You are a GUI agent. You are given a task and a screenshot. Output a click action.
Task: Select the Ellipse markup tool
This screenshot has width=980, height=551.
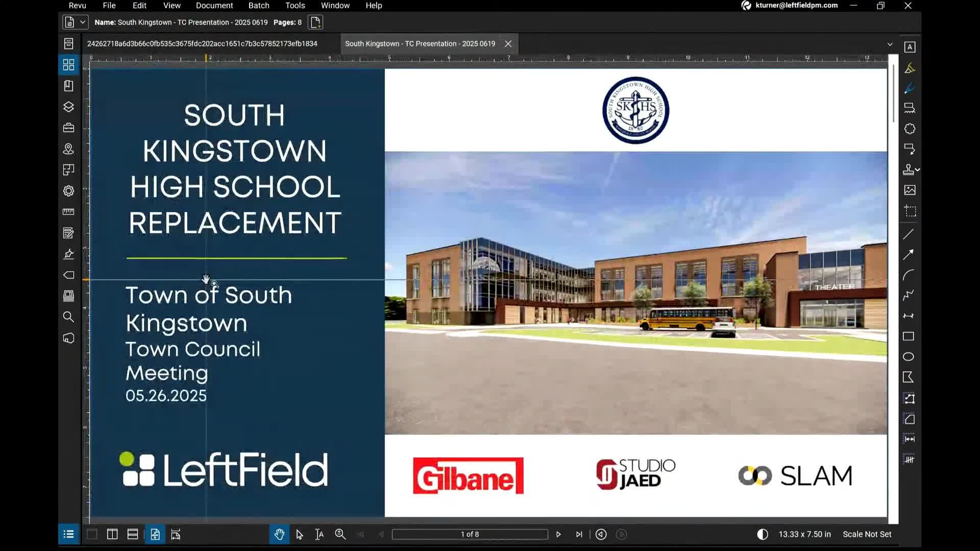tap(909, 357)
